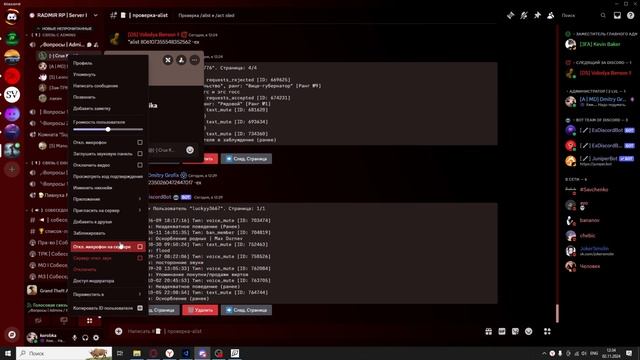The width and height of the screenshot is (640, 360).
Task: Select 'Изменить никнейм' in context menu
Action: [107, 188]
